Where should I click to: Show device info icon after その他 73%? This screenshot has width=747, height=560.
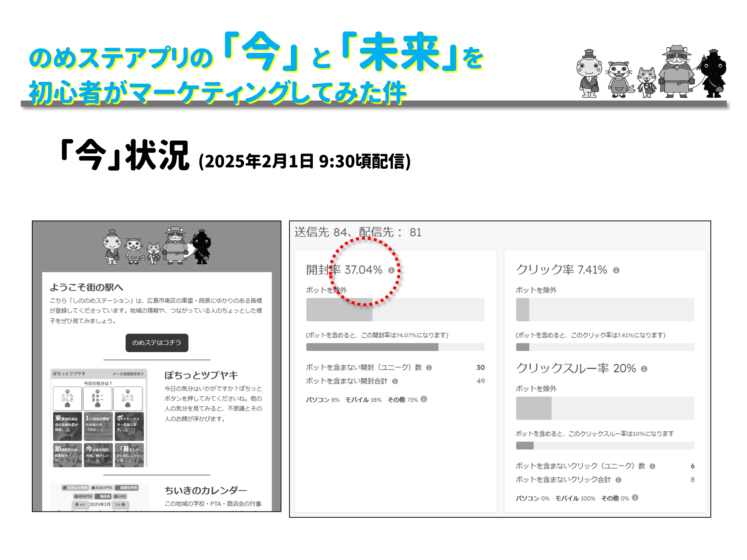pos(424,399)
